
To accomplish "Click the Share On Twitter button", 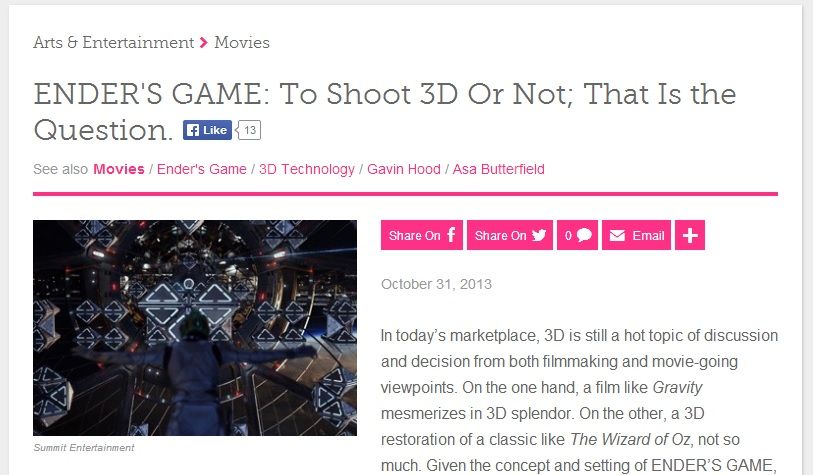I will (510, 235).
